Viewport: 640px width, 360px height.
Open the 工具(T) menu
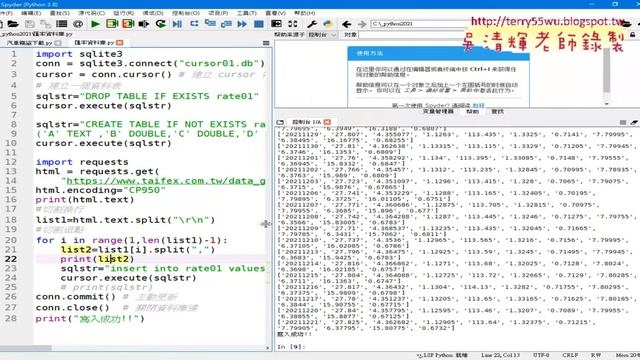point(247,13)
